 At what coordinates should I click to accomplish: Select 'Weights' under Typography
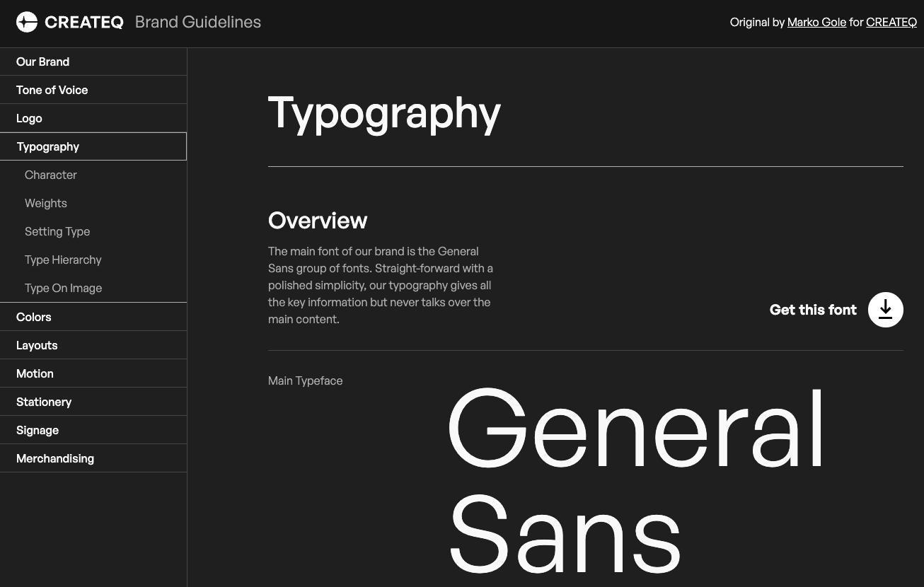pos(45,203)
